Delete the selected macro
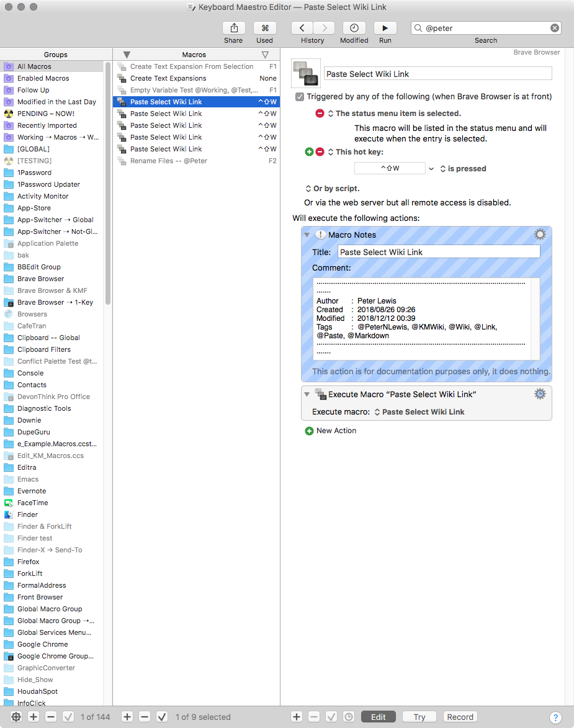Viewport: 574px width, 728px height. click(x=145, y=716)
